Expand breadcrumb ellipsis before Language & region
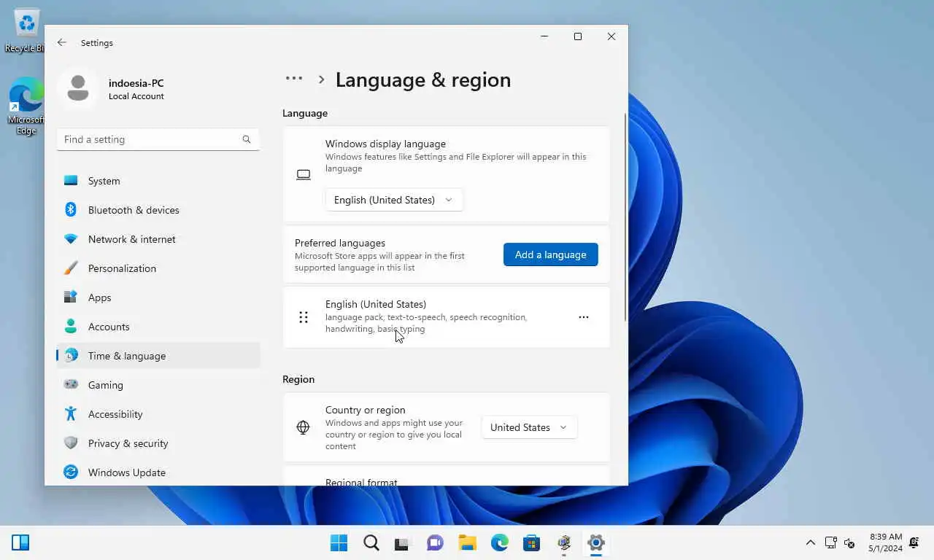 point(294,79)
